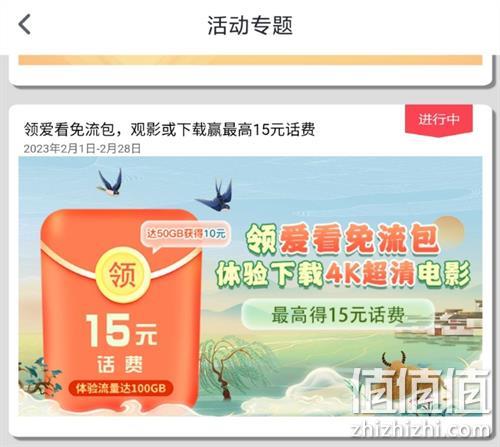
Task: Tap the left swallow bird illustration
Action: click(111, 182)
